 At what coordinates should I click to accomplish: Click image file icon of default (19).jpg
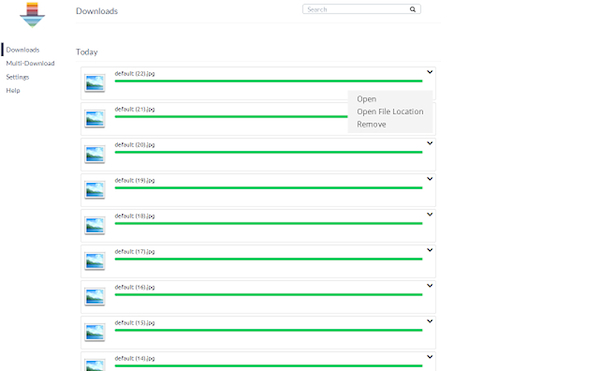[95, 190]
